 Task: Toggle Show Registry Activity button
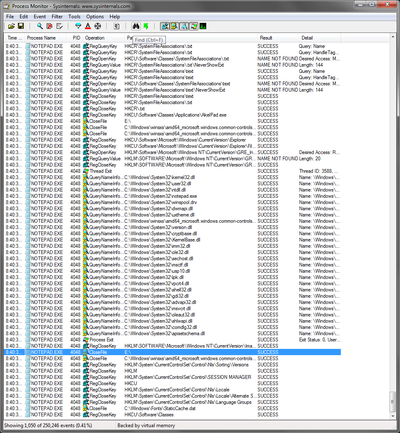point(164,26)
